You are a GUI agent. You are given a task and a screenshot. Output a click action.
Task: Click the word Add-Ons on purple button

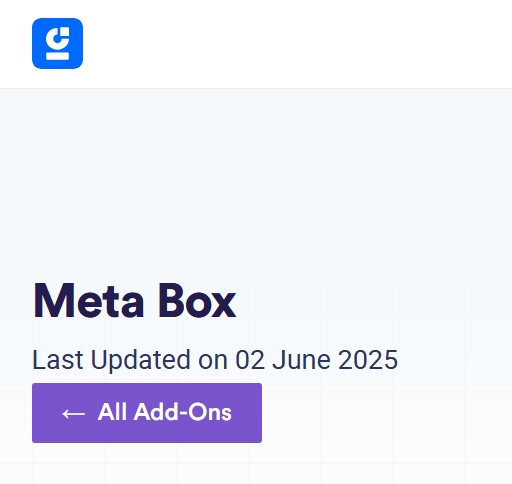pyautogui.click(x=182, y=412)
